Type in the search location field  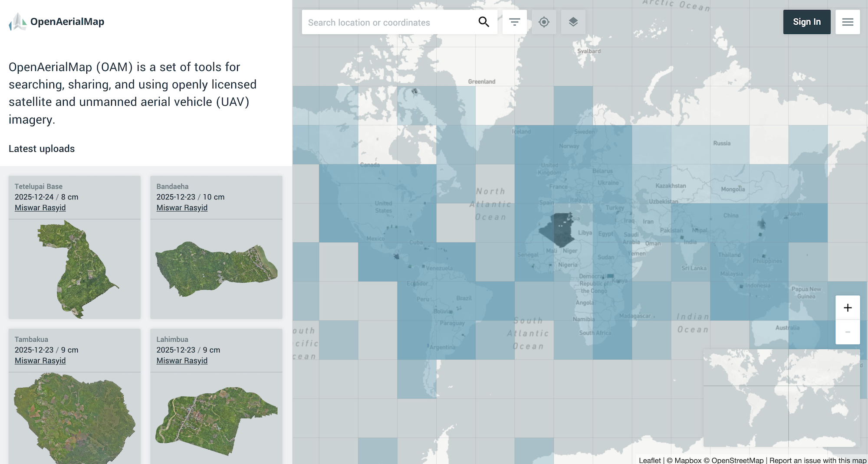pos(388,23)
